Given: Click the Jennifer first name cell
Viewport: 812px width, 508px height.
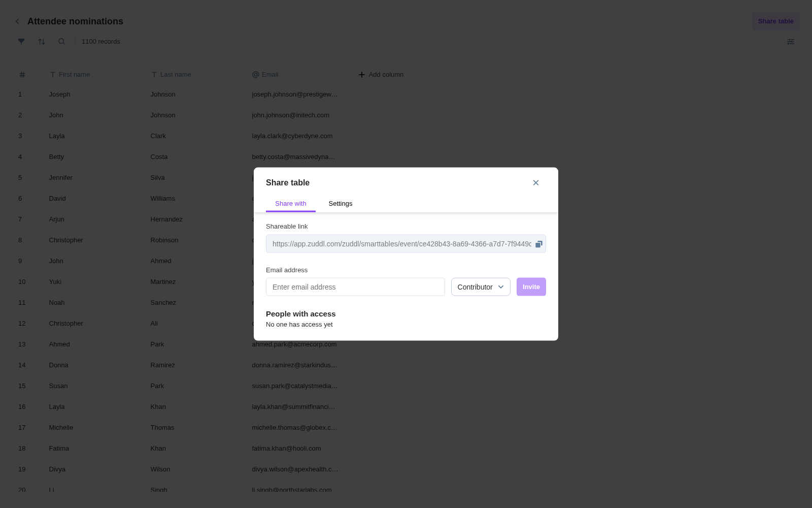Looking at the screenshot, I should [x=94, y=178].
